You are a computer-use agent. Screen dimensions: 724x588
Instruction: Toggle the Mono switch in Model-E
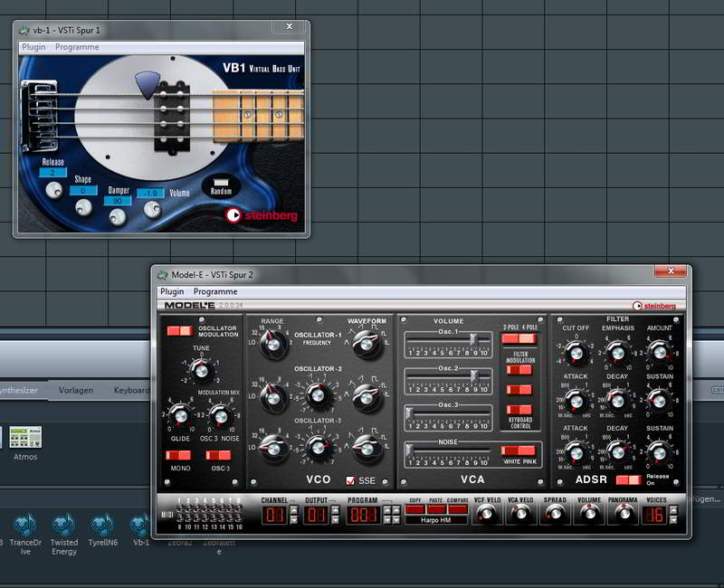coord(178,456)
